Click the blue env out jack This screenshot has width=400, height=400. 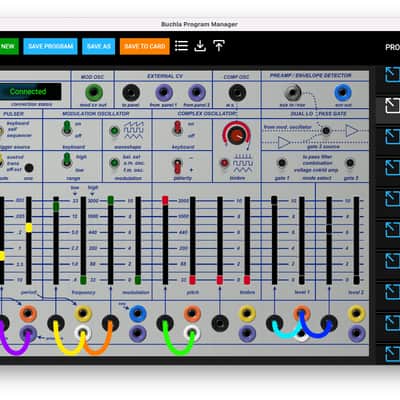coord(343,92)
